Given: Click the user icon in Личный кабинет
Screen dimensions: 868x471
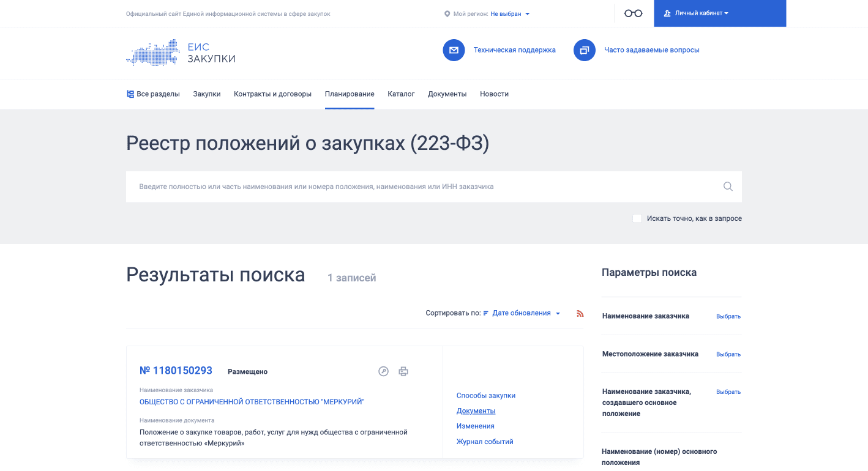Looking at the screenshot, I should pos(667,13).
